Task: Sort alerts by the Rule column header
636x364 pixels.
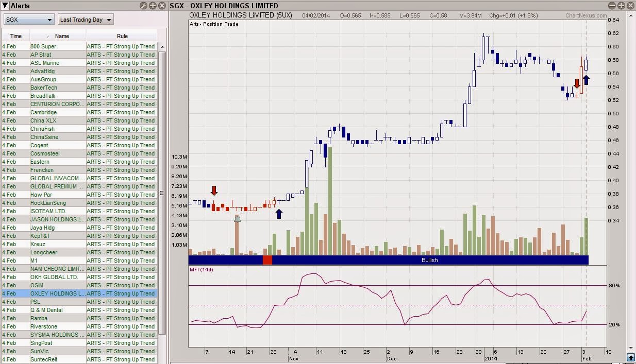Action: pyautogui.click(x=122, y=36)
